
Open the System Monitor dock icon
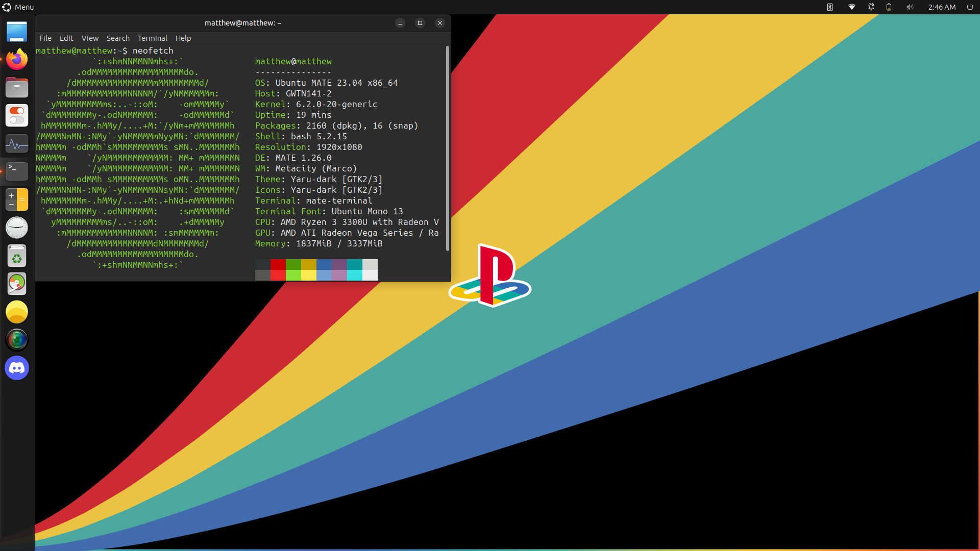click(17, 144)
